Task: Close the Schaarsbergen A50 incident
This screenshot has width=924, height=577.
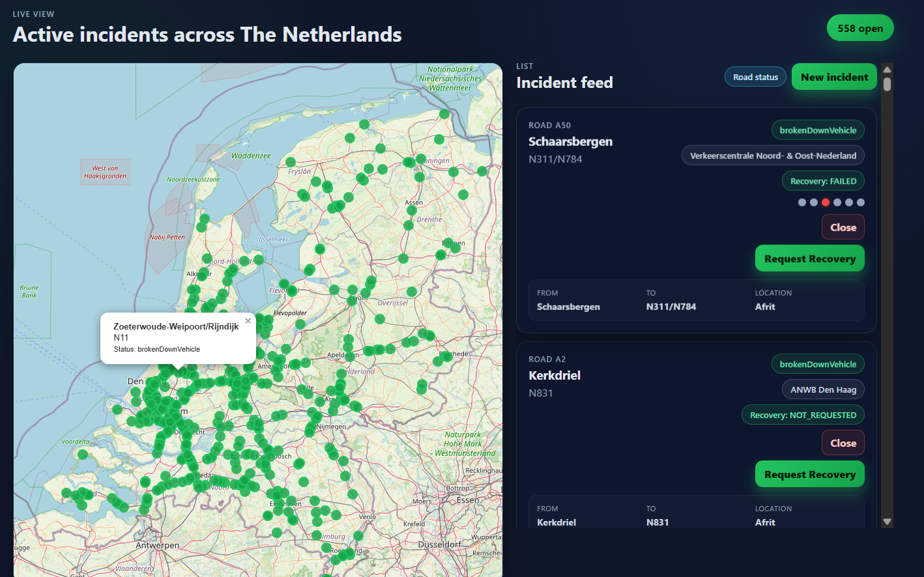Action: pos(843,227)
